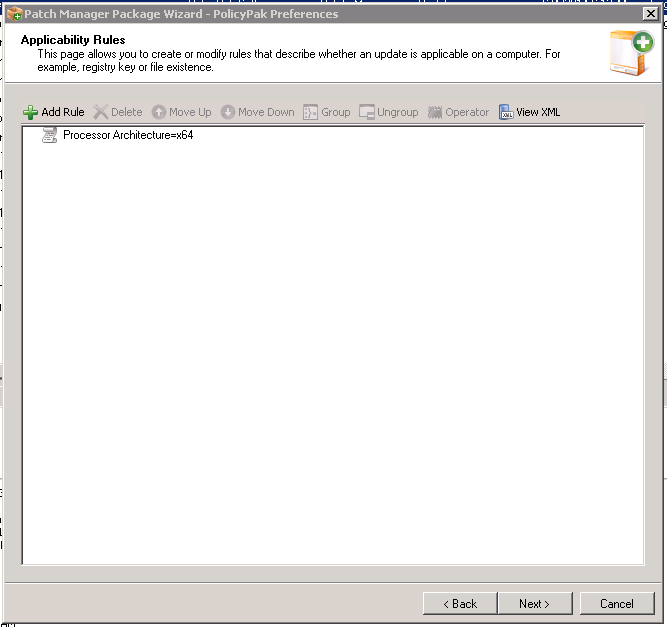Screen dimensions: 667x628
Task: Click the Move Up toolbar button
Action: pyautogui.click(x=182, y=112)
